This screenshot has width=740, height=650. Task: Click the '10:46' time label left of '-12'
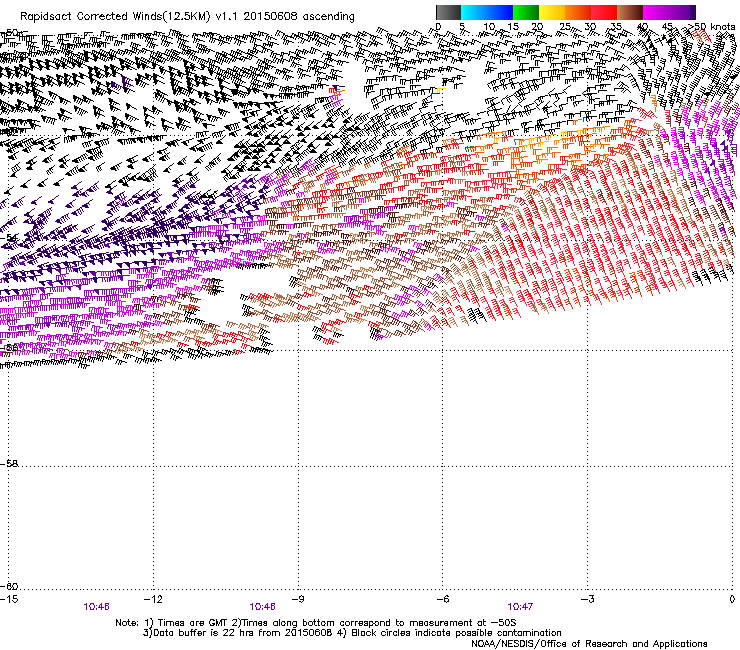click(96, 607)
